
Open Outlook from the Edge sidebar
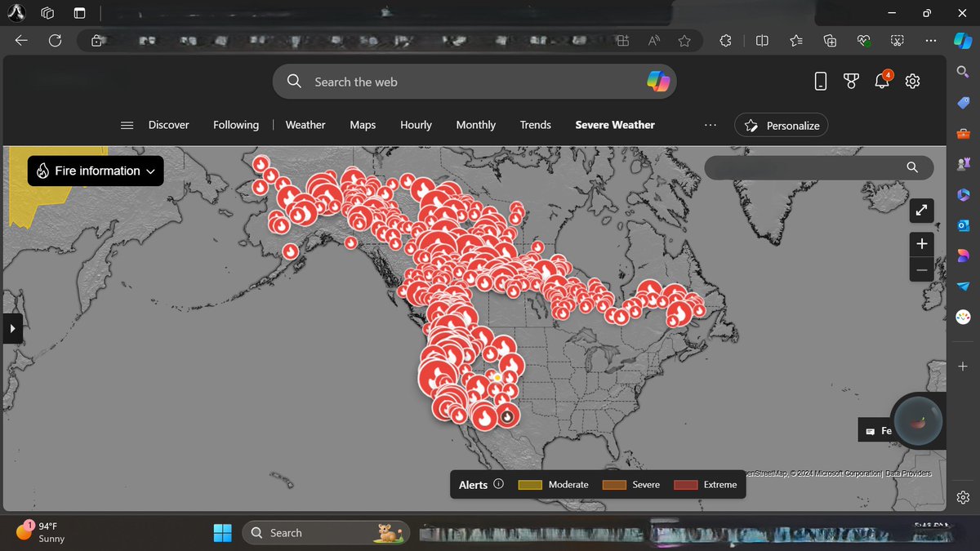click(x=962, y=224)
